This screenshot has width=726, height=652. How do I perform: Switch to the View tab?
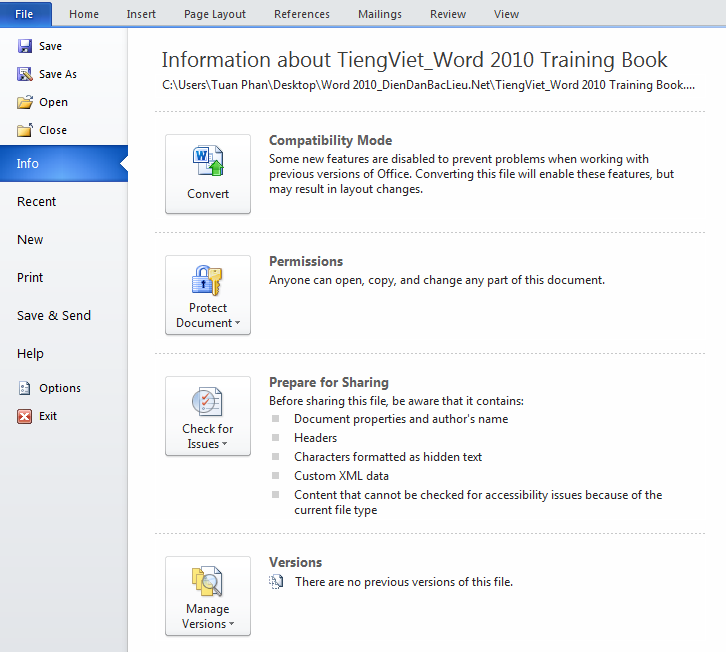coord(506,14)
